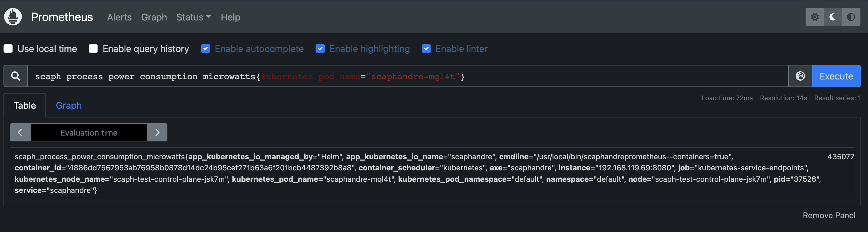The width and height of the screenshot is (868, 232).
Task: Open the Alerts page
Action: point(119,17)
